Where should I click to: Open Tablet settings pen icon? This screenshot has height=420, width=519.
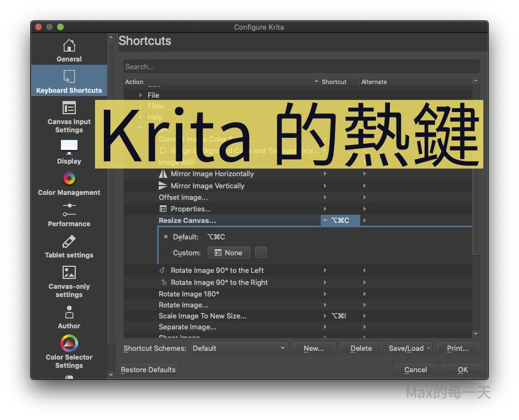(x=69, y=242)
